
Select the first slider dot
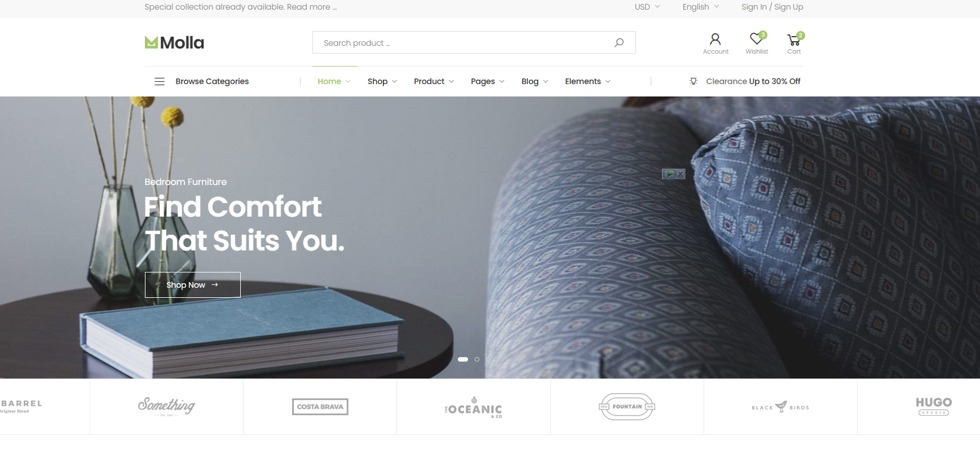pyautogui.click(x=463, y=359)
